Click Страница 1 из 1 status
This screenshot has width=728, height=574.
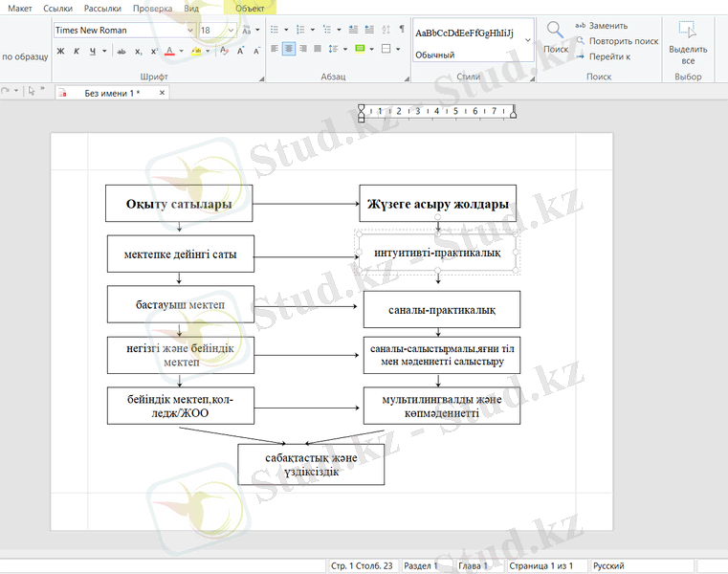click(x=540, y=565)
